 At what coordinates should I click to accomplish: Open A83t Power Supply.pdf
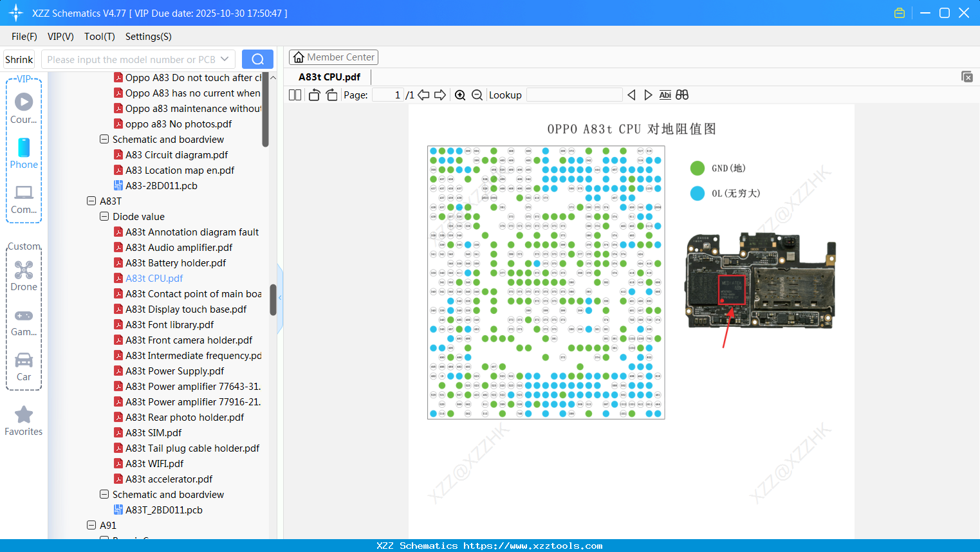tap(174, 371)
